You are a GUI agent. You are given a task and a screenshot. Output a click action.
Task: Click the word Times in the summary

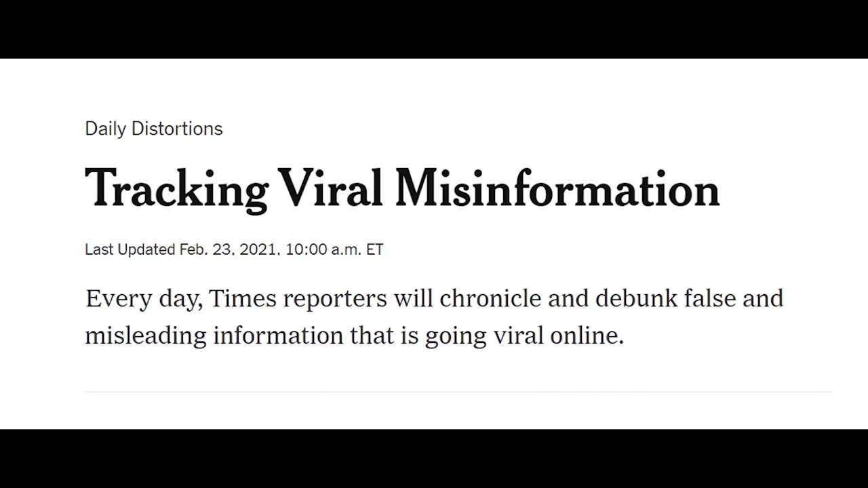[243, 298]
